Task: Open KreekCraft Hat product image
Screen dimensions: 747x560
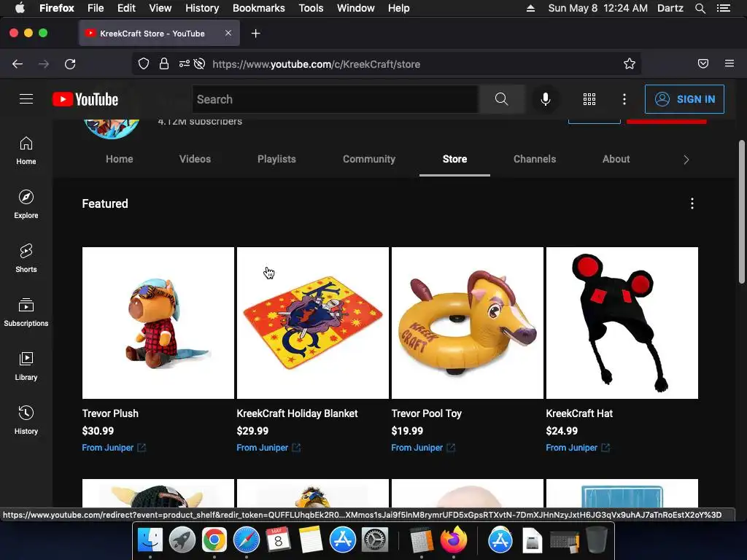Action: tap(622, 323)
